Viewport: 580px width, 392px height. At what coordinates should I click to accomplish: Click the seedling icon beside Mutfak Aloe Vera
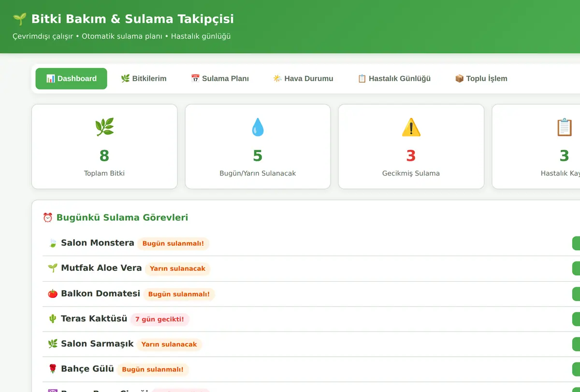[53, 268]
